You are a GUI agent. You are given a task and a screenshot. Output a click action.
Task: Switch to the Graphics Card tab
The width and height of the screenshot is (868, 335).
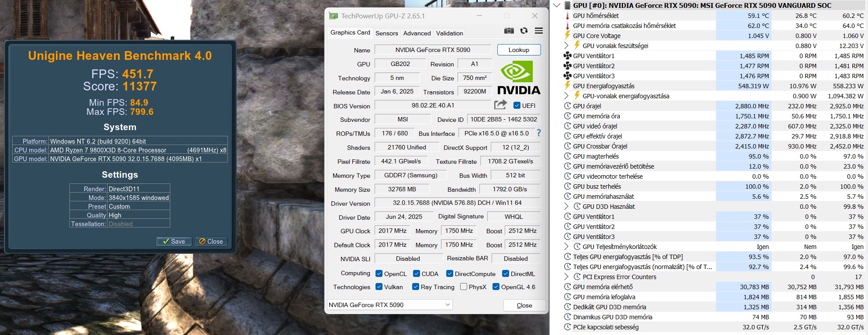tap(350, 32)
